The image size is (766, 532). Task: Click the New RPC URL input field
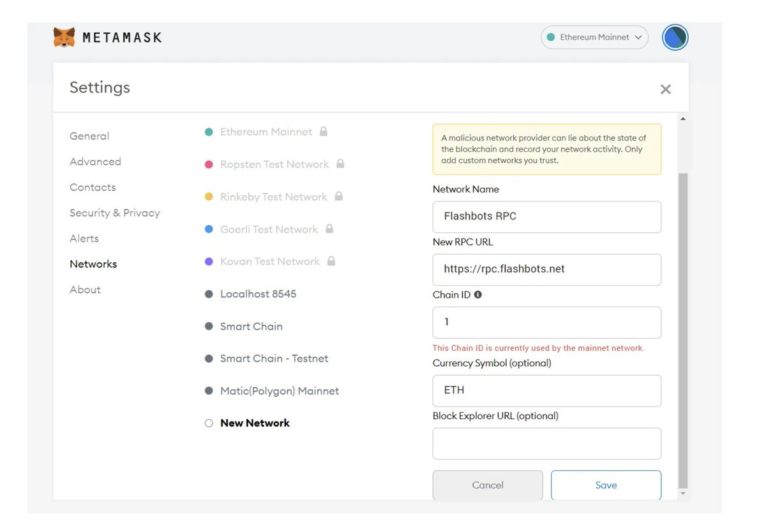[x=547, y=270]
